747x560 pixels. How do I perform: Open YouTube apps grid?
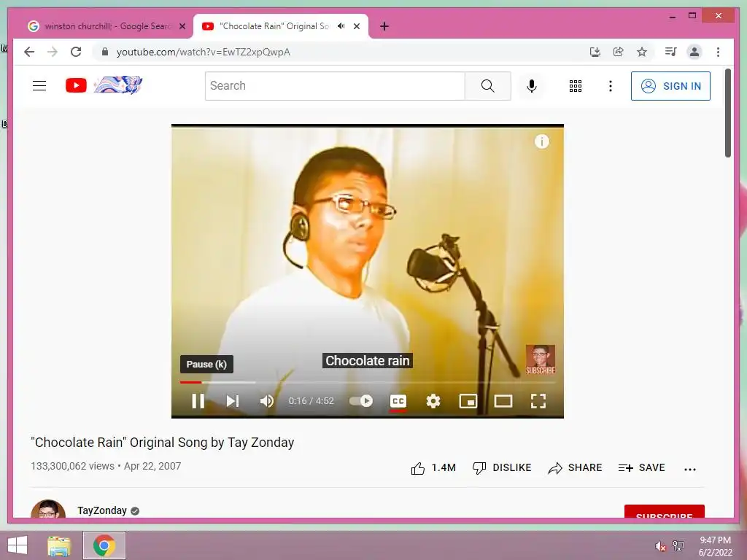tap(576, 86)
